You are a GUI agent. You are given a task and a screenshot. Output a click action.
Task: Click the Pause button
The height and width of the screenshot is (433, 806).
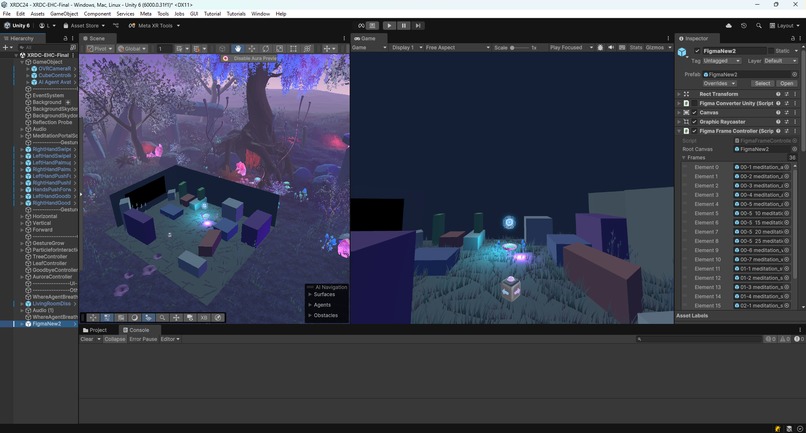click(x=404, y=25)
